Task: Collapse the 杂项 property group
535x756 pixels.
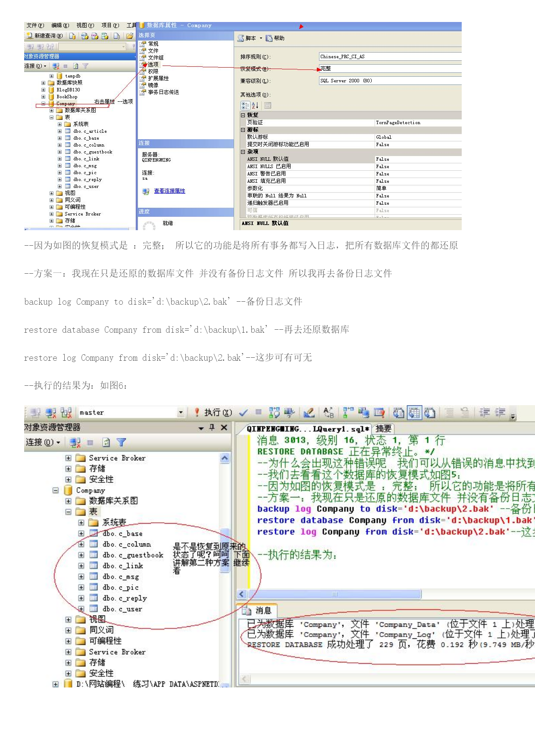Action: tap(243, 152)
